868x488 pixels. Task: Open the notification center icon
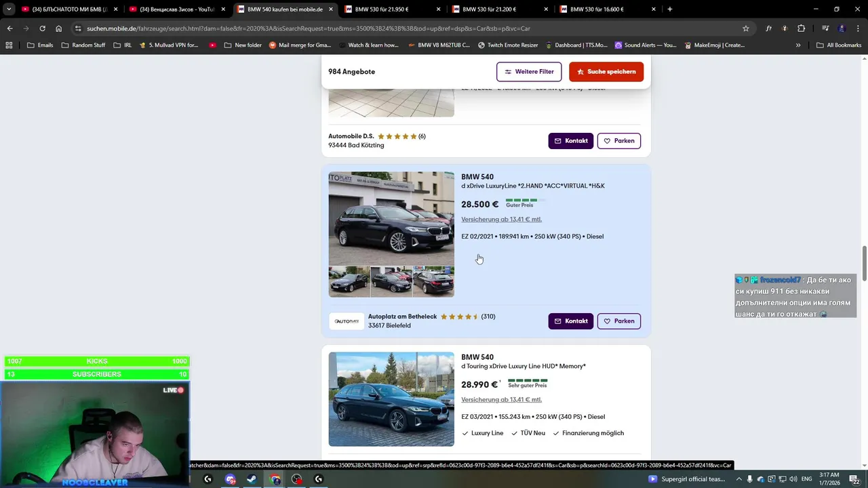click(855, 479)
